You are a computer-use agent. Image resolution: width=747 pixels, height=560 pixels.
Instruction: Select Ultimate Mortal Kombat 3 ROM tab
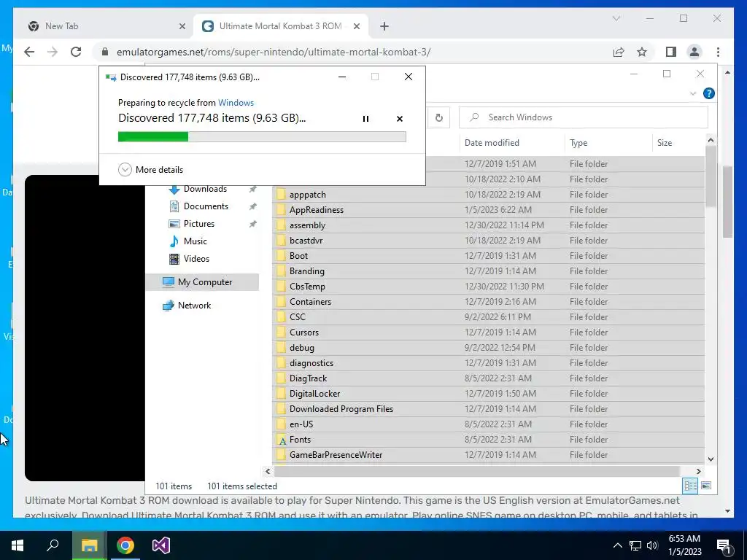[280, 26]
